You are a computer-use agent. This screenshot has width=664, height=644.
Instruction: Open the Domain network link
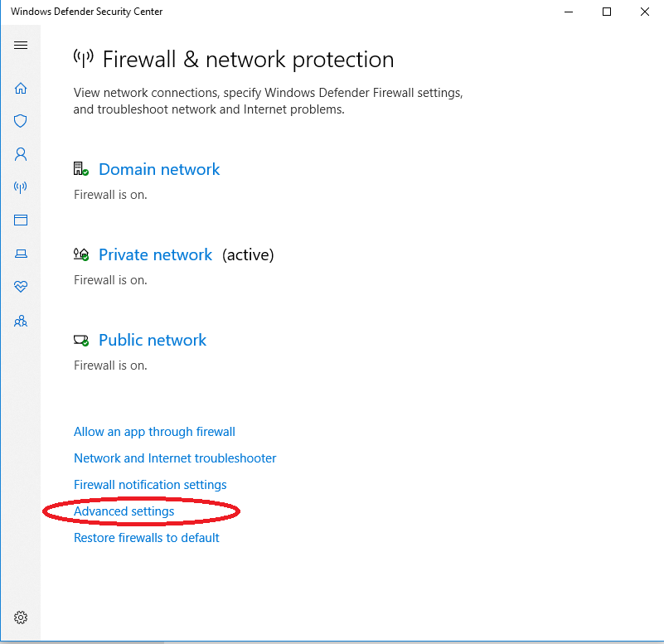click(x=159, y=169)
